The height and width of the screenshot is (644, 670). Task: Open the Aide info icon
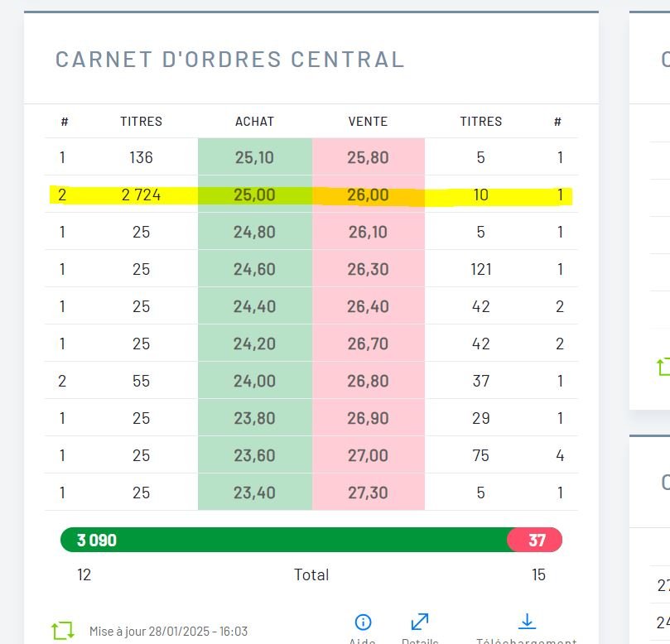click(363, 622)
